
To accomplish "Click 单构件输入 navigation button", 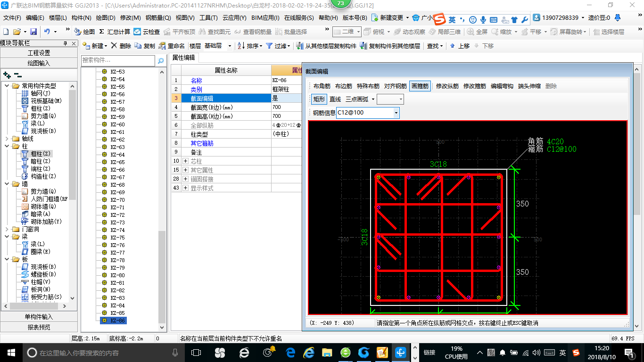I will click(39, 317).
